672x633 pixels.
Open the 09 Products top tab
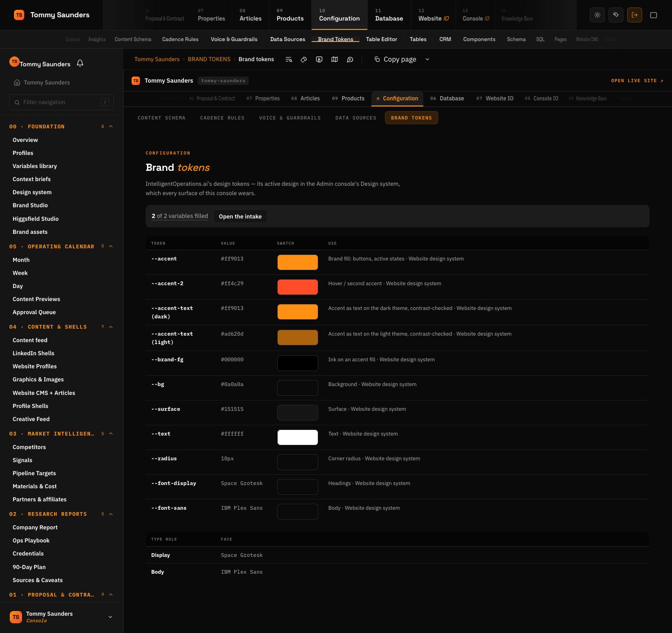(290, 15)
